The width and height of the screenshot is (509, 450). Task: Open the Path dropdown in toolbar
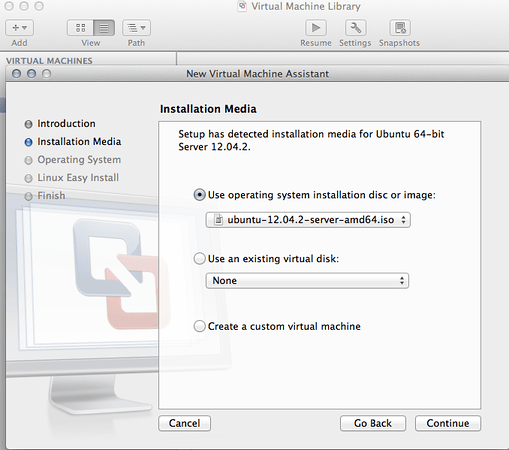136,28
